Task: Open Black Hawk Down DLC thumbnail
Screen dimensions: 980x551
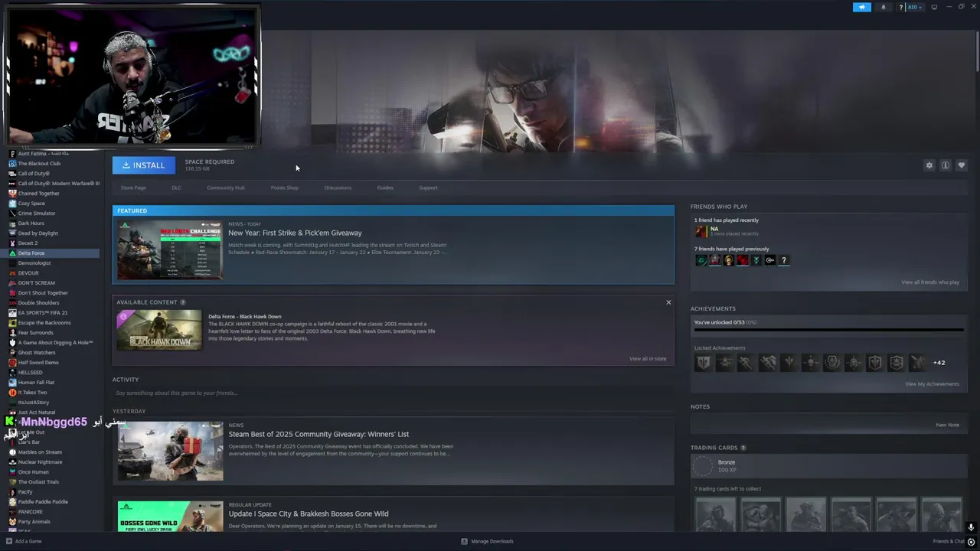Action: pyautogui.click(x=159, y=330)
